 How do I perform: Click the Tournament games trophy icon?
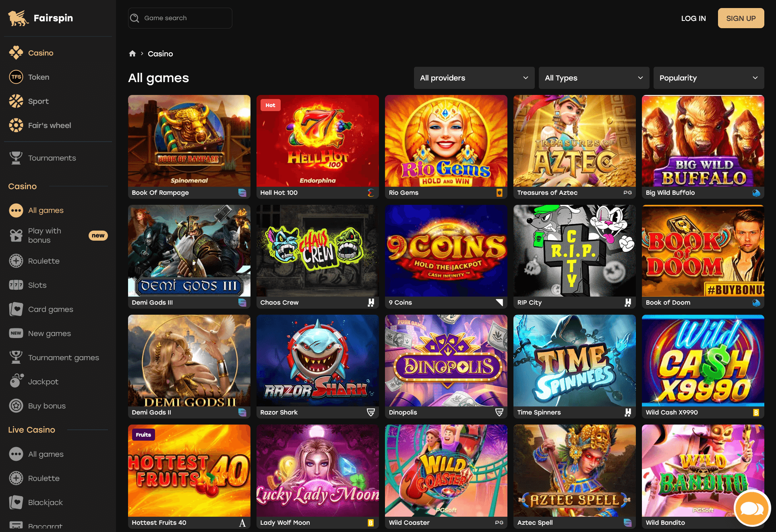coord(16,357)
